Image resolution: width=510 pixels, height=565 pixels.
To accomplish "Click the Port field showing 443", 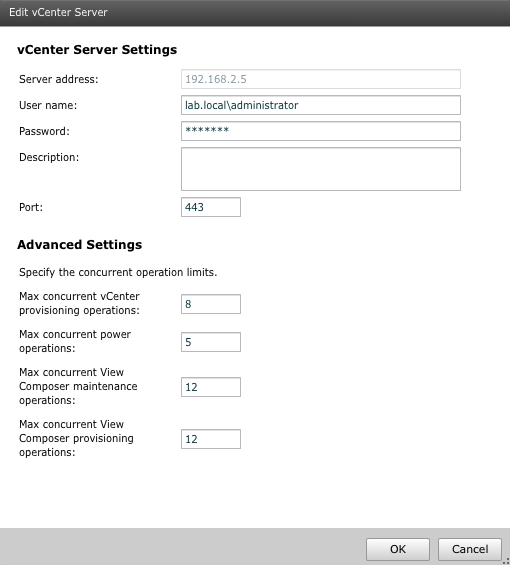I will click(211, 207).
